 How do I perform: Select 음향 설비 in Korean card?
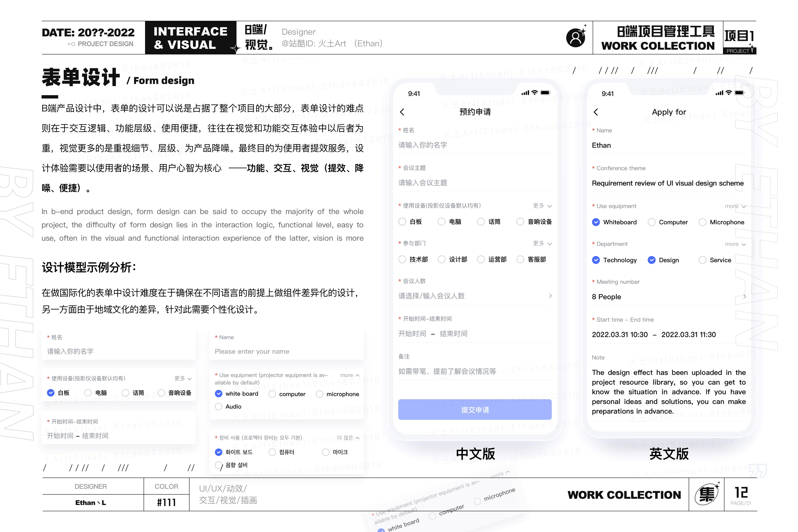tap(219, 465)
